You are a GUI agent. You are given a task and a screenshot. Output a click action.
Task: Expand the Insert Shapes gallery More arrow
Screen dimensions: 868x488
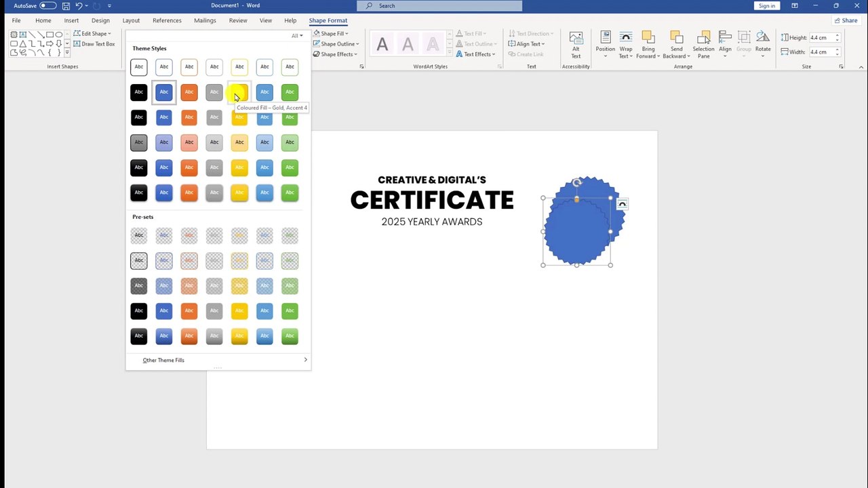67,52
